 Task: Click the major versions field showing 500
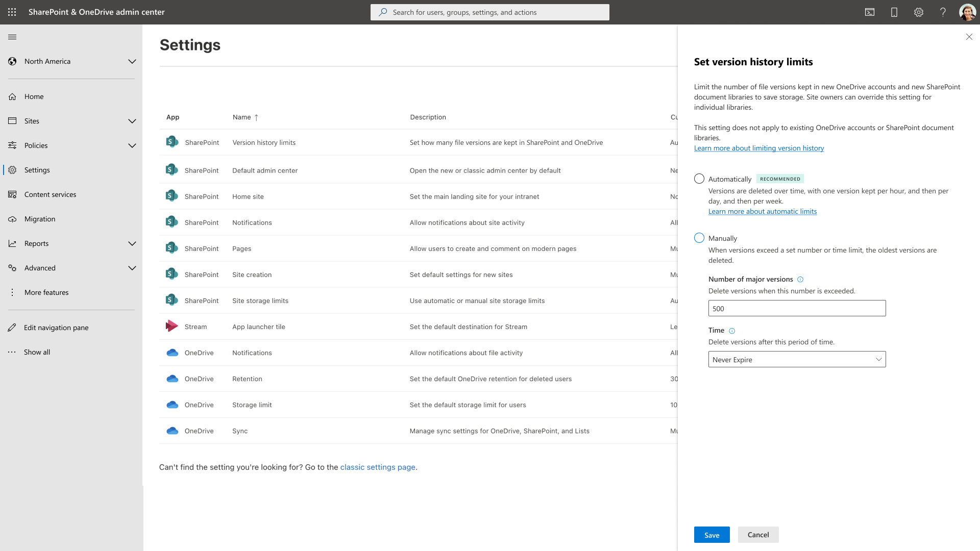click(797, 308)
